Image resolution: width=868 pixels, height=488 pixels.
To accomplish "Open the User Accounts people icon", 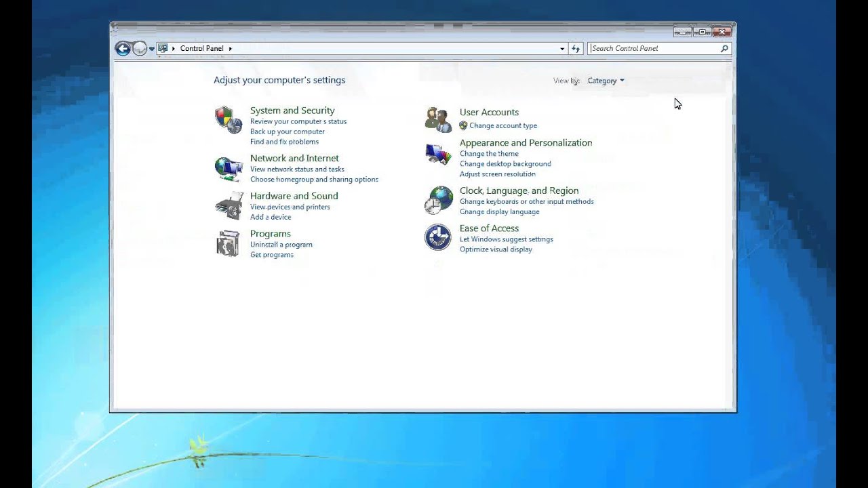I will 438,120.
